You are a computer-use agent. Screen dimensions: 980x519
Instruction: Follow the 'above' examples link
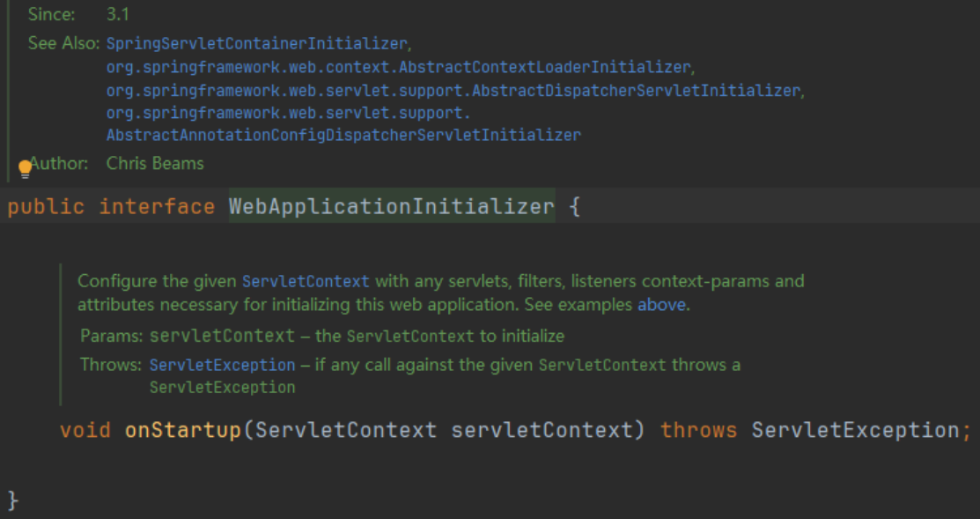click(662, 305)
